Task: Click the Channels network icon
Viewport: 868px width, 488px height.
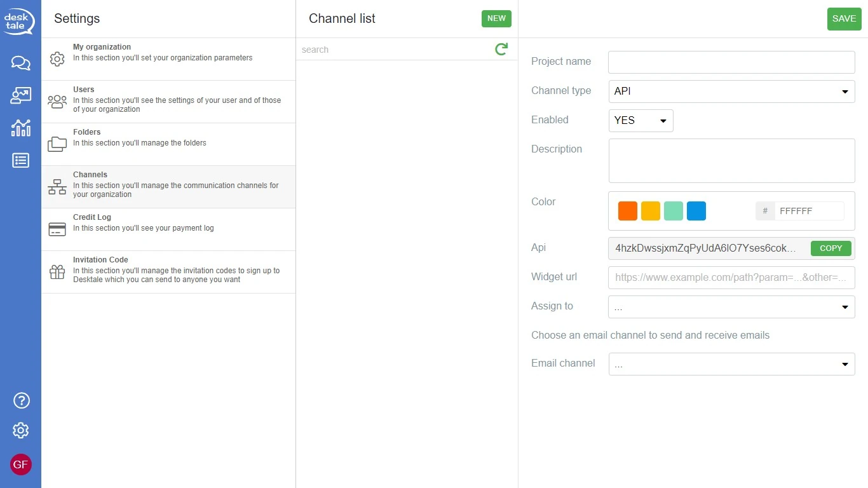Action: click(57, 187)
